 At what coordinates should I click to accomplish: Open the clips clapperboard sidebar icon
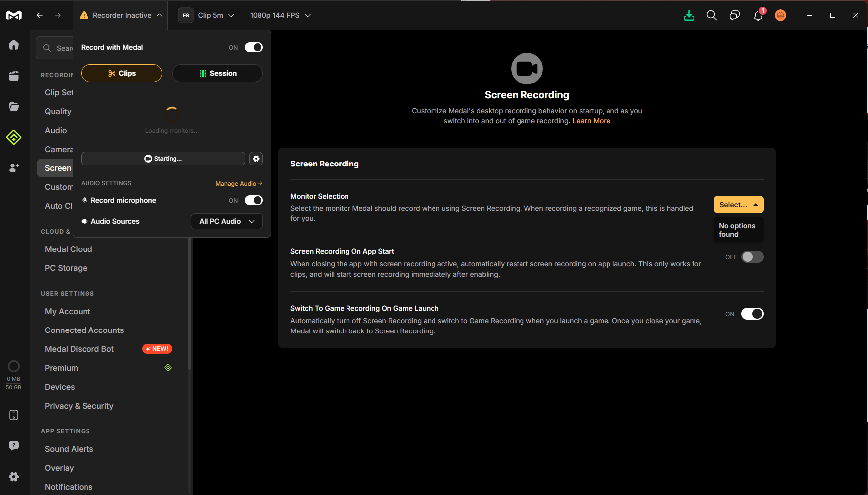tap(14, 76)
